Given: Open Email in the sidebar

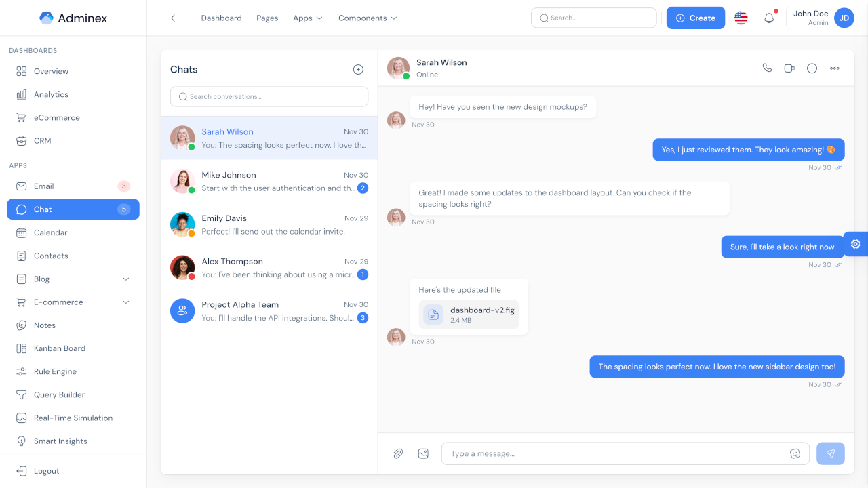Looking at the screenshot, I should point(73,186).
